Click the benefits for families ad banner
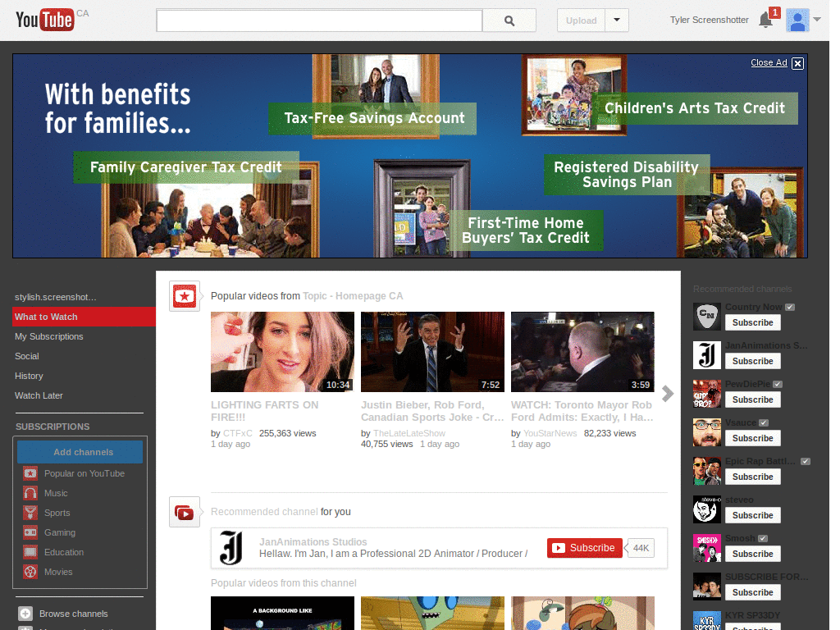Screen dimensions: 840x630 click(x=410, y=156)
